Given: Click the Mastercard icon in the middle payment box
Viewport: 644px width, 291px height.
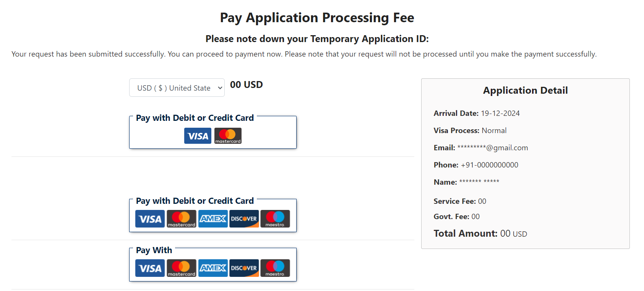Looking at the screenshot, I should pos(181,219).
